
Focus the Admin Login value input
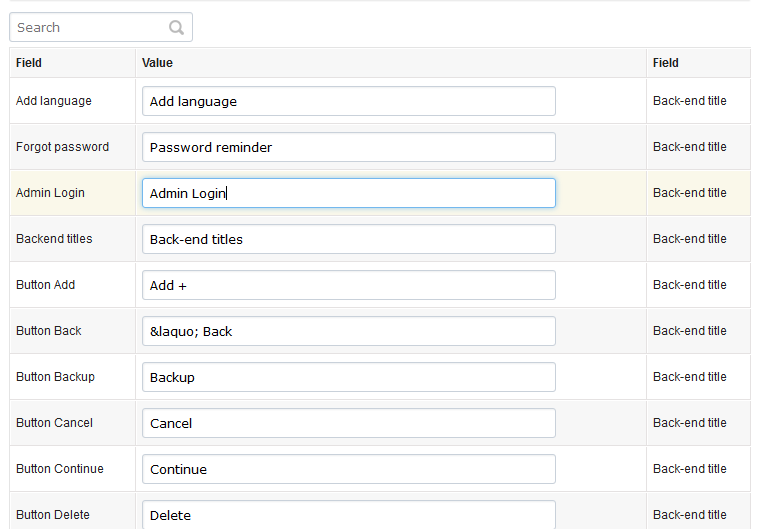348,193
